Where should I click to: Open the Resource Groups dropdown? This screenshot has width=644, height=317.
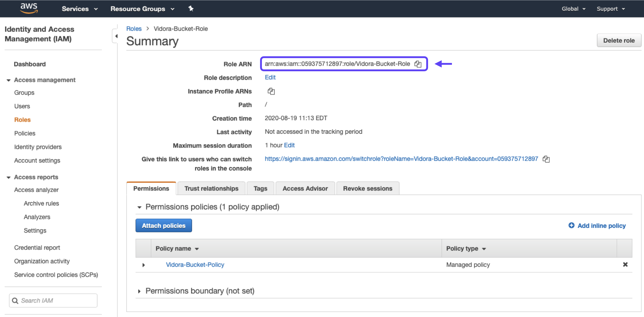[142, 9]
